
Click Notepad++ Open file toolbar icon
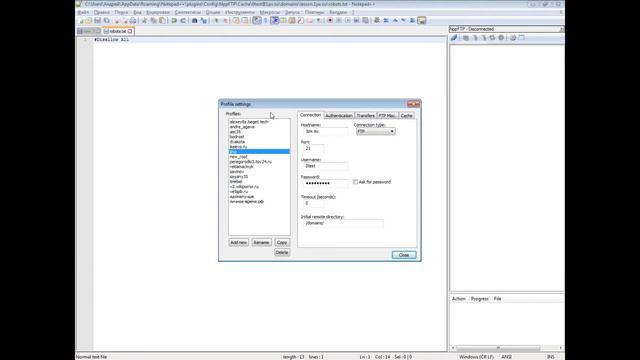[89, 20]
